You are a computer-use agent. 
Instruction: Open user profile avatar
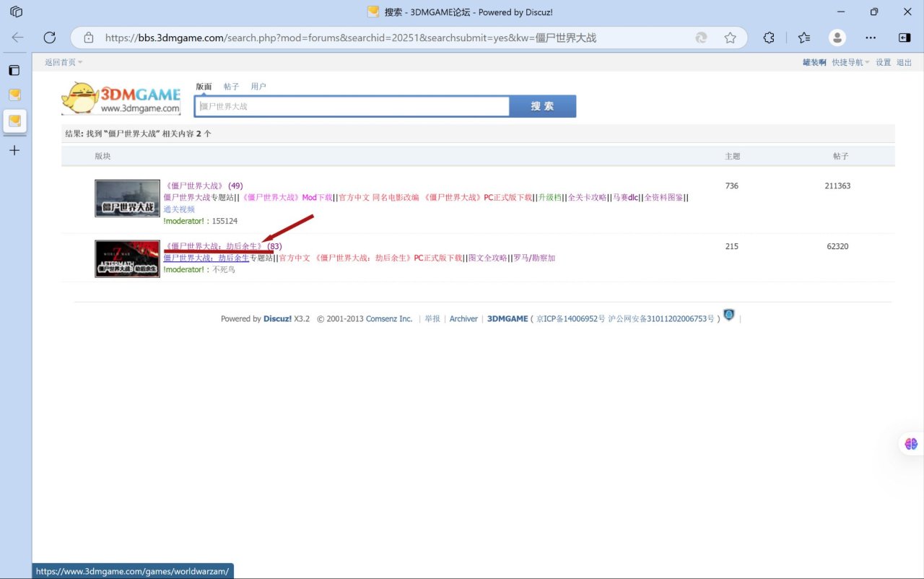coord(837,38)
